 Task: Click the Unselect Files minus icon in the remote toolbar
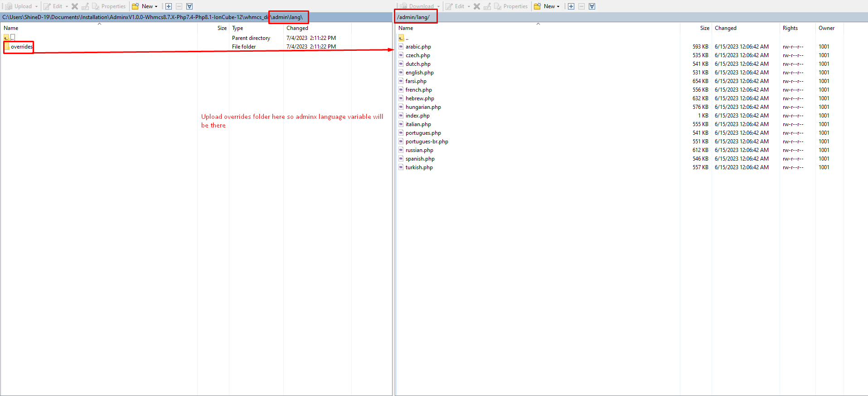(x=582, y=6)
